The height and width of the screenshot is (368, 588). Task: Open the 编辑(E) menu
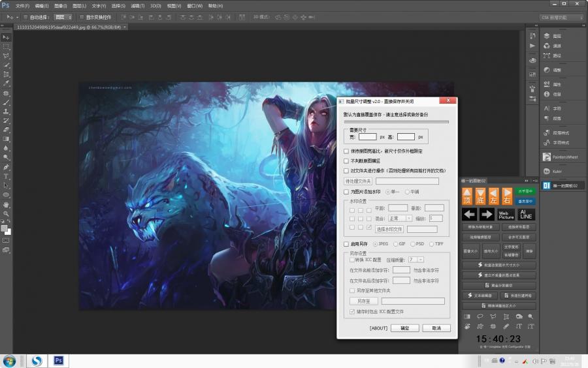point(42,6)
